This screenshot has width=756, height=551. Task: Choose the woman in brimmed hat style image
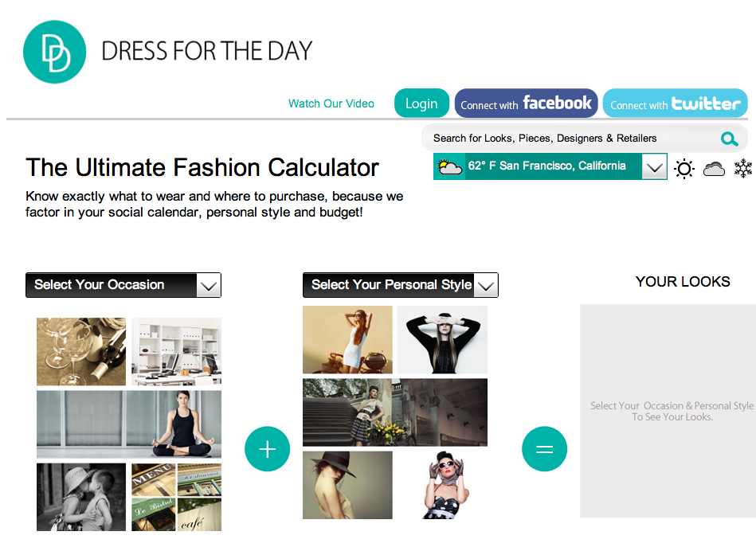point(347,485)
